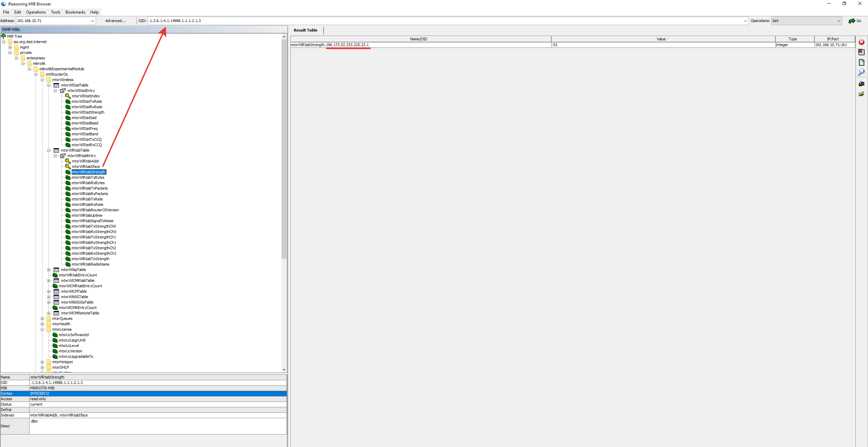
Task: Select the Result Table tab
Action: click(x=305, y=30)
